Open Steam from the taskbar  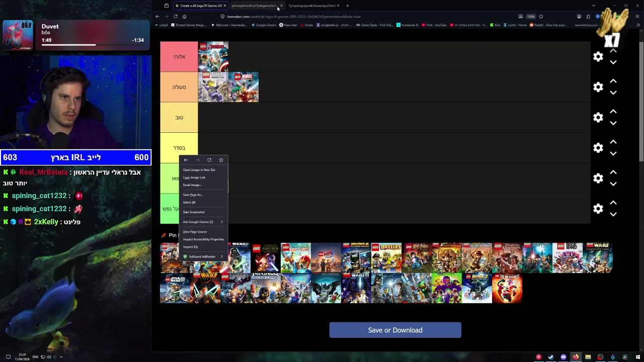pos(551,357)
